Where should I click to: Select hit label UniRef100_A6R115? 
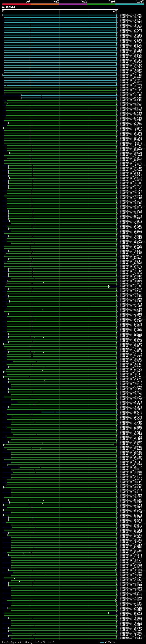click(131, 618)
